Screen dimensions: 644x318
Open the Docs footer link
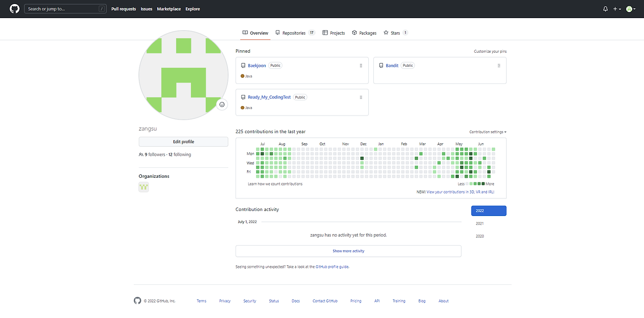coord(296,301)
